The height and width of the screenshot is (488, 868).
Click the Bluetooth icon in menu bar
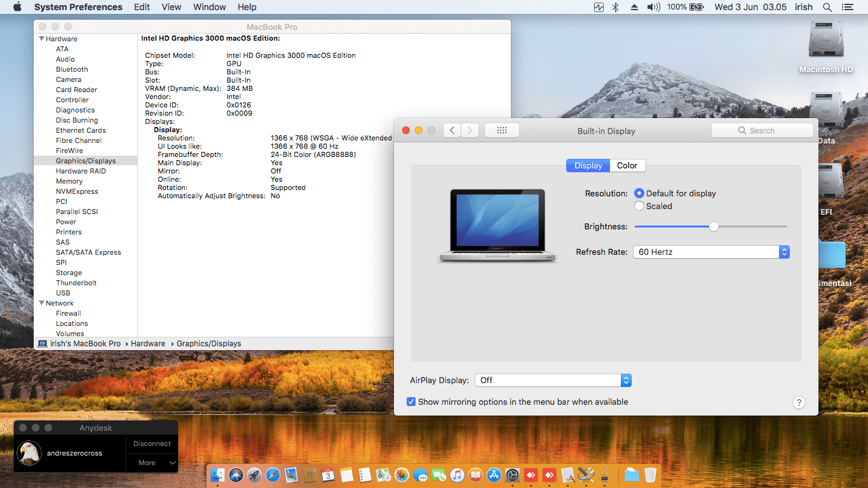tap(615, 7)
